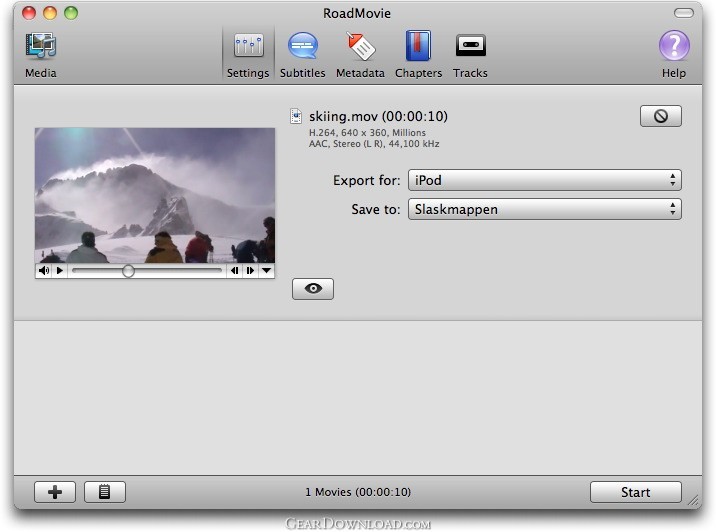Add a movie with the plus button
Image resolution: width=716 pixels, height=532 pixels.
coord(55,492)
